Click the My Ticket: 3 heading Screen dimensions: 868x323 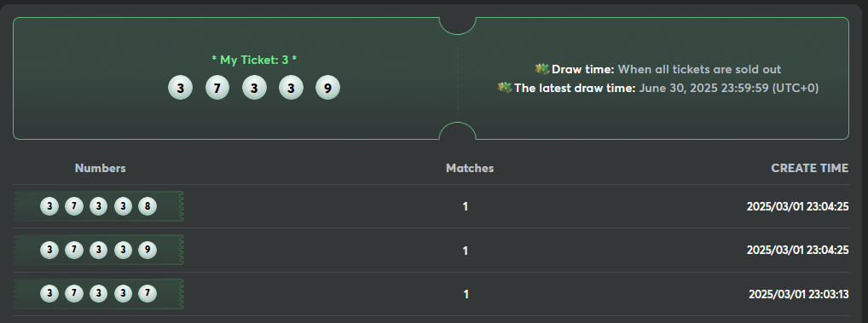(254, 60)
